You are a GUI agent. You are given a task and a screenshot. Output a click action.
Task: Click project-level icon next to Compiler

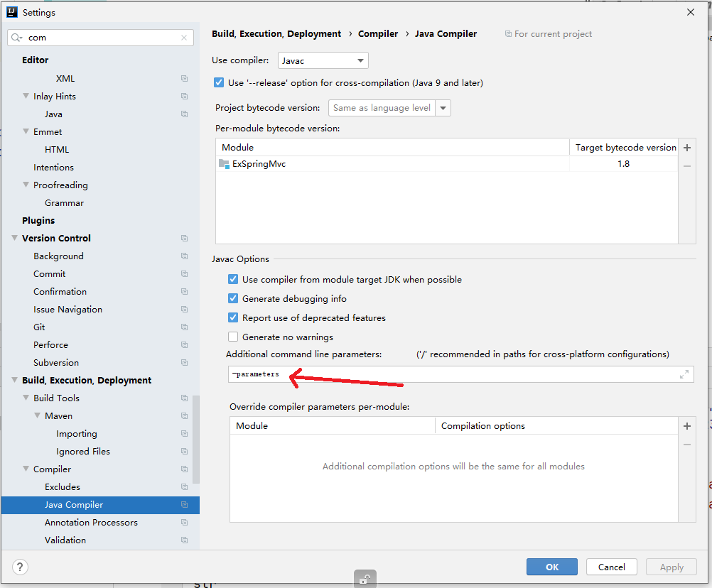(184, 469)
